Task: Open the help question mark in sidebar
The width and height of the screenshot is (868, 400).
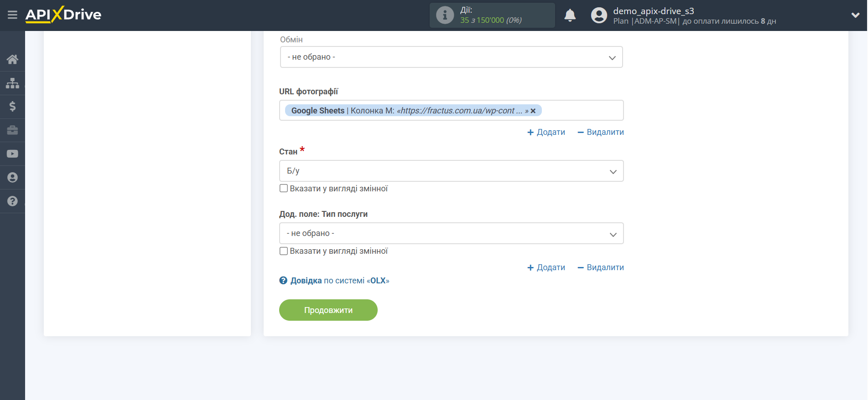Action: coord(12,201)
